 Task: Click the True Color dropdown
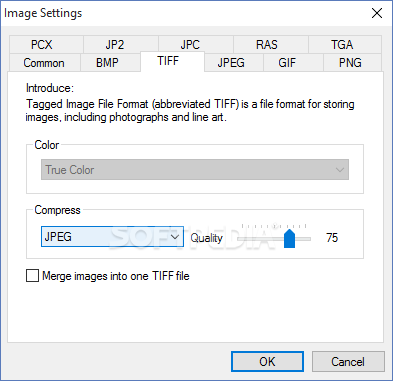(x=195, y=170)
